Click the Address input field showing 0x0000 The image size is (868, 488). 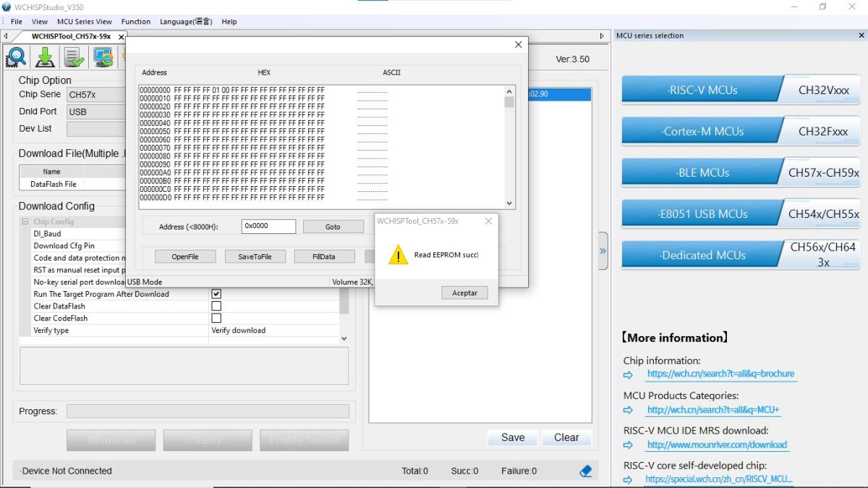pyautogui.click(x=268, y=227)
